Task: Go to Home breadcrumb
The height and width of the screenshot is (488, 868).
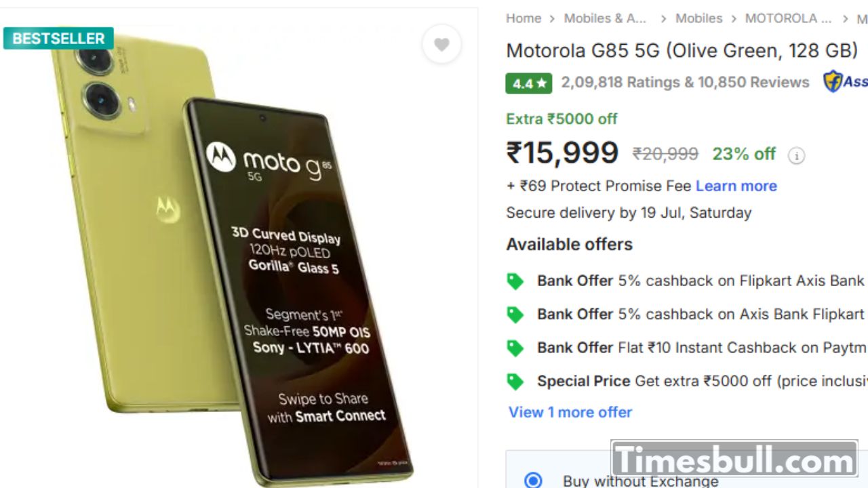Action: [524, 19]
